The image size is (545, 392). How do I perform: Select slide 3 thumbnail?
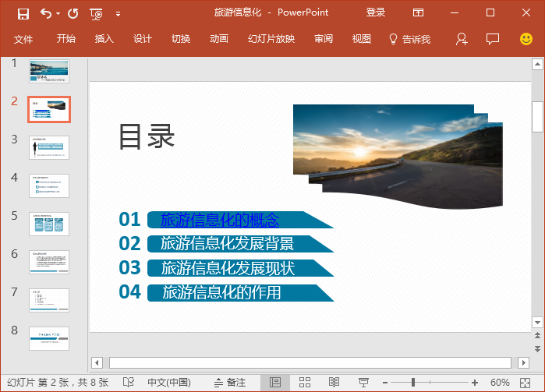coord(49,148)
